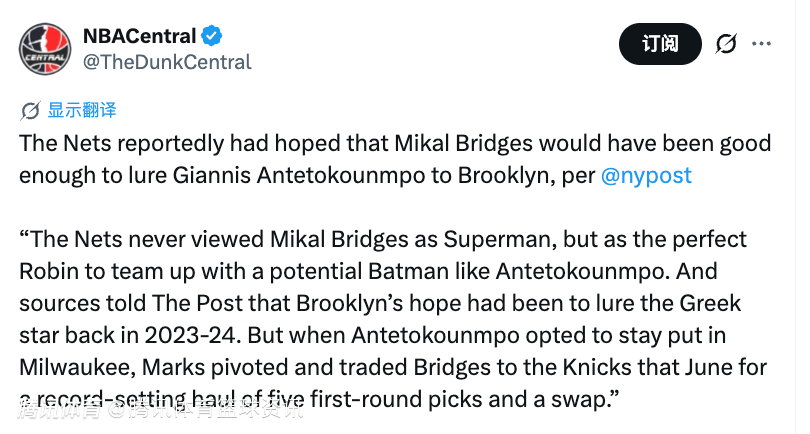Image resolution: width=810 pixels, height=434 pixels.
Task: Open the NBACentral profile avatar
Action: [x=44, y=49]
